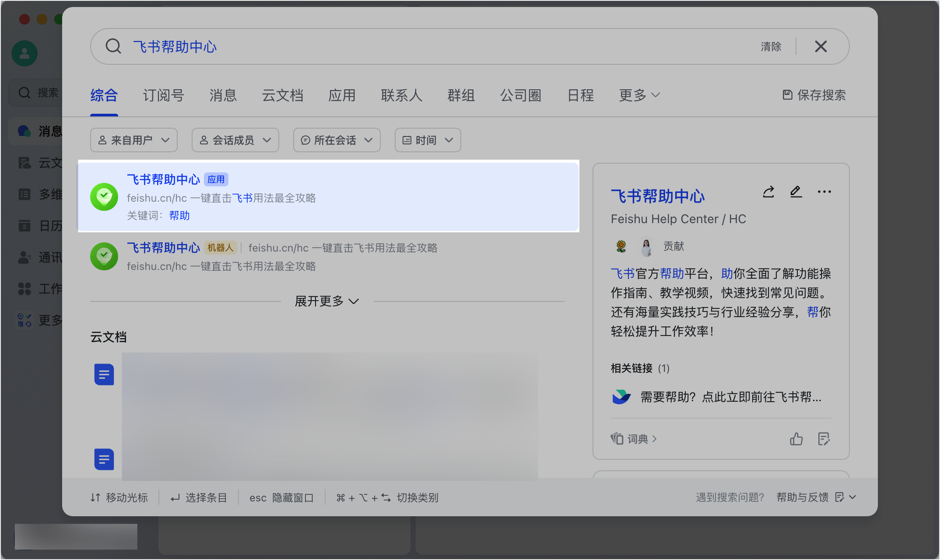Click the share icon on dictionary card
Screen dimensions: 940x560
pos(768,192)
